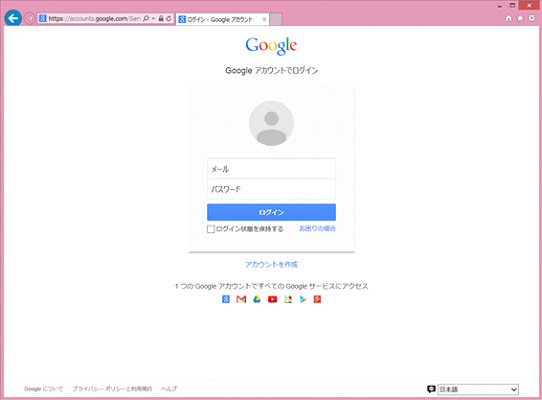Open browser Tools gear icon
This screenshot has height=400, width=542.
pyautogui.click(x=532, y=18)
